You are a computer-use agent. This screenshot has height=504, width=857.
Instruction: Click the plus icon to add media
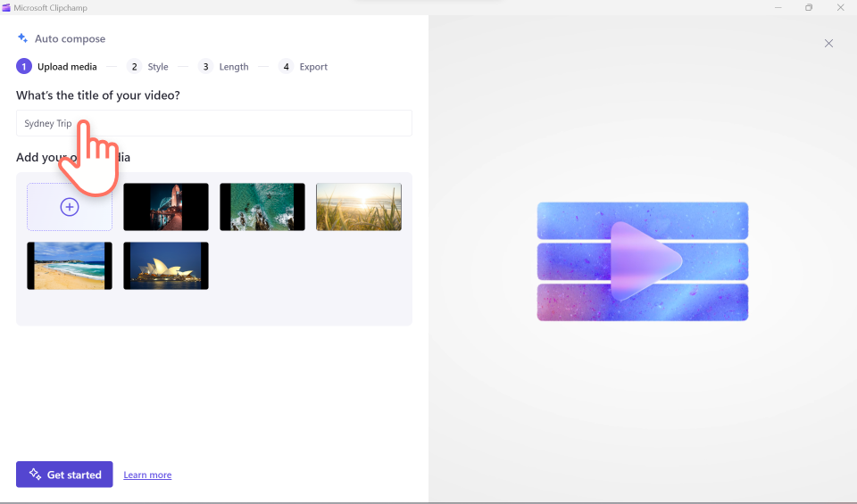70,207
